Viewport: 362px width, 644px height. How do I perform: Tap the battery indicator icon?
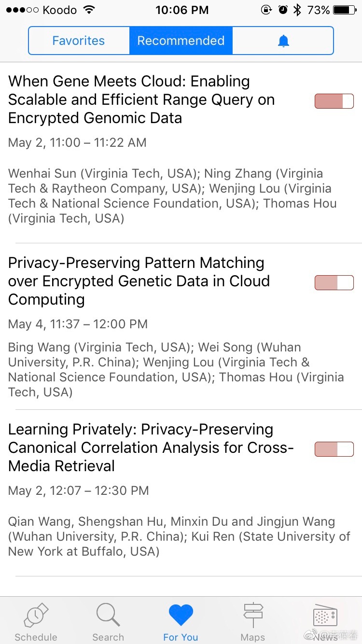pyautogui.click(x=344, y=10)
